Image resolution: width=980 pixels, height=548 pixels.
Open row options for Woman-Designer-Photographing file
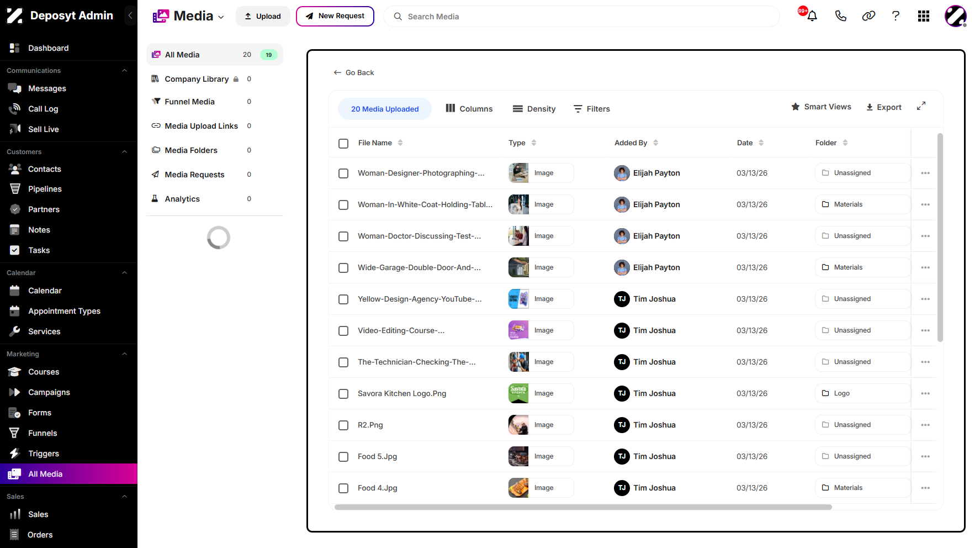pyautogui.click(x=925, y=173)
